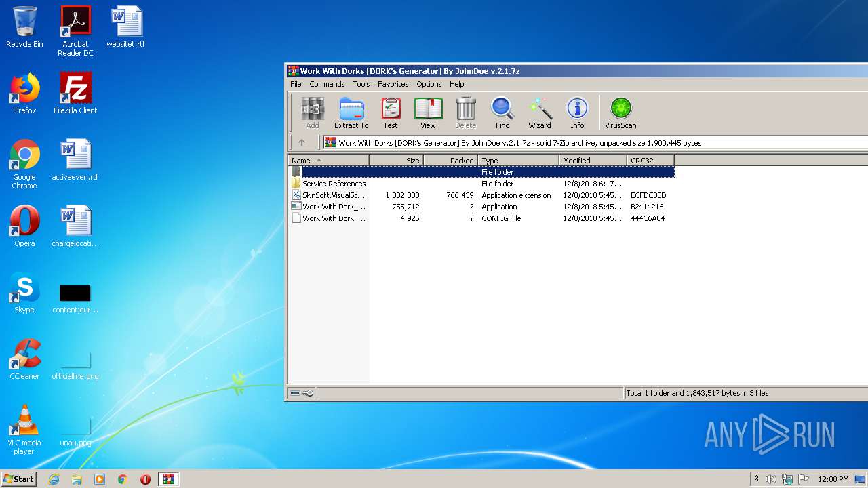Open the Tools menu
The height and width of the screenshot is (488, 868).
(x=361, y=84)
